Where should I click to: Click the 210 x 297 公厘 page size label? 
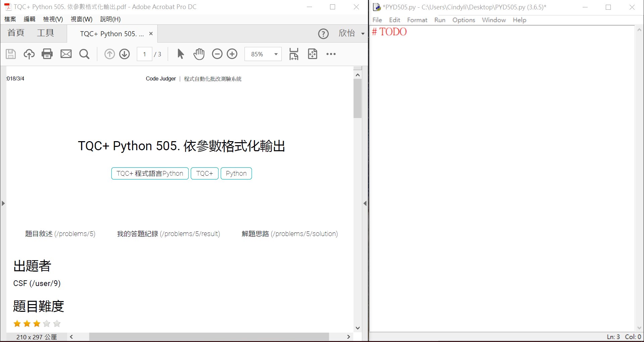pyautogui.click(x=37, y=337)
